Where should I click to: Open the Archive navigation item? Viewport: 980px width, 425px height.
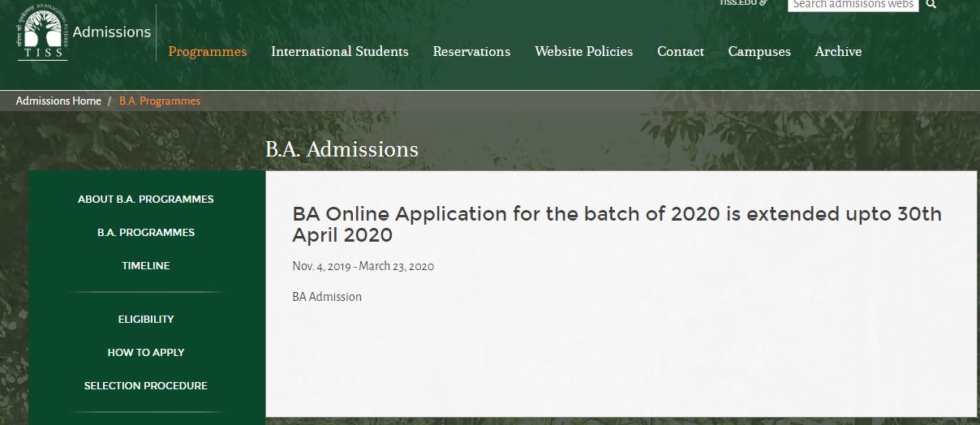pos(838,52)
